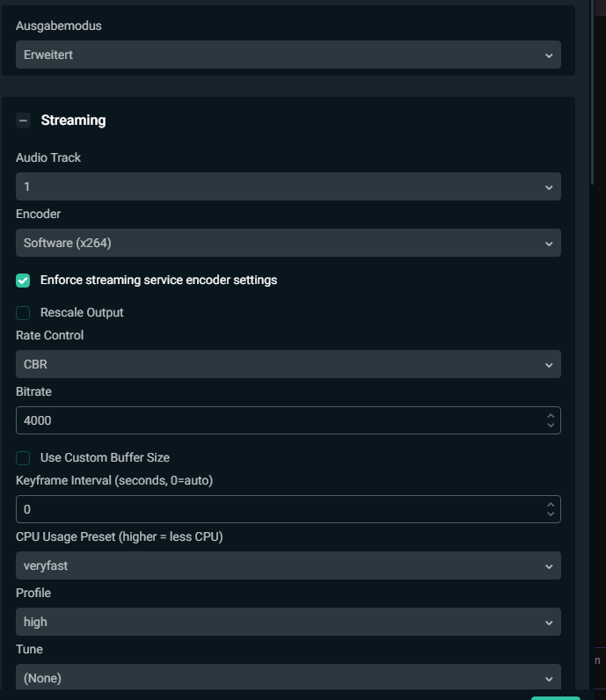This screenshot has width=606, height=700.
Task: Check the Use Custom Buffer Size box
Action: (x=23, y=458)
